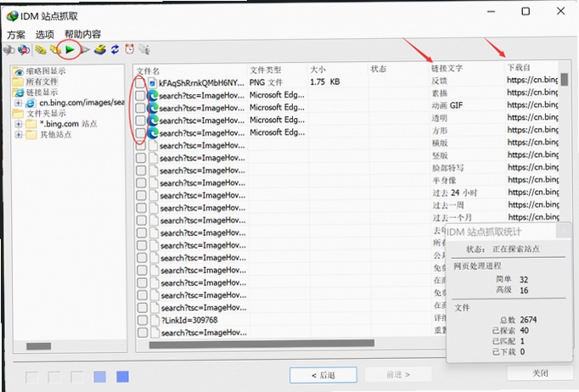This screenshot has height=392, width=579.
Task: Expand the *.bing.com 站点 folder node
Action: 18,124
